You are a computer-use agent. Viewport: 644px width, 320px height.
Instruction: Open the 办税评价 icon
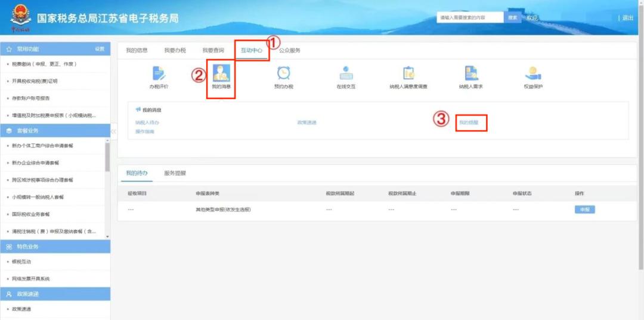tap(159, 73)
